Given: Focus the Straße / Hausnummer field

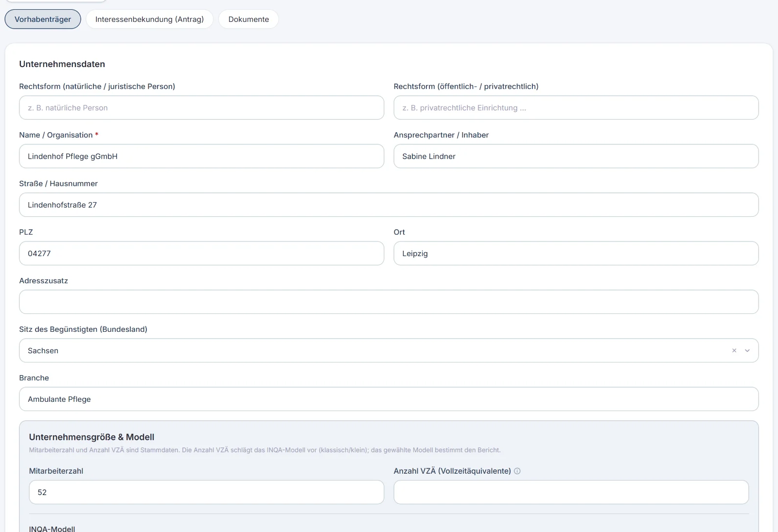Looking at the screenshot, I should click(x=389, y=205).
